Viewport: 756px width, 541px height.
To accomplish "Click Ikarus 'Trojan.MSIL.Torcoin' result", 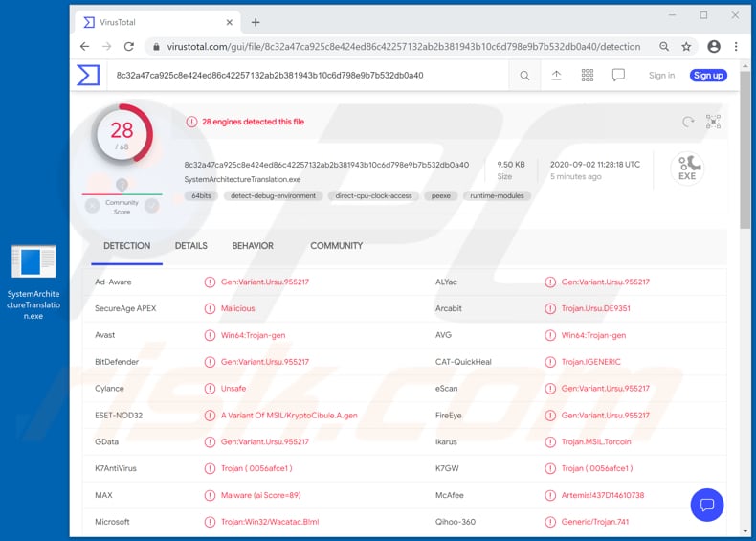I will (x=596, y=441).
